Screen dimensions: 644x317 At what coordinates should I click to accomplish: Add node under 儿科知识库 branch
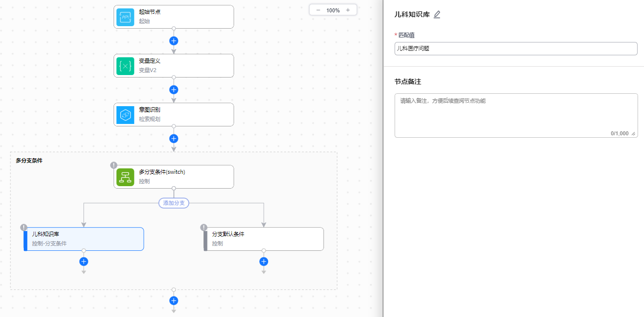click(84, 262)
